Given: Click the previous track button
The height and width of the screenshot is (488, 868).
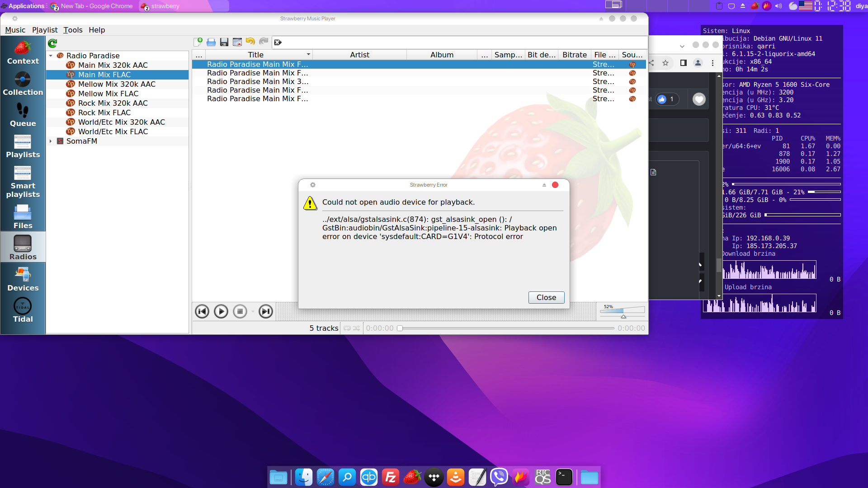Looking at the screenshot, I should (x=202, y=311).
